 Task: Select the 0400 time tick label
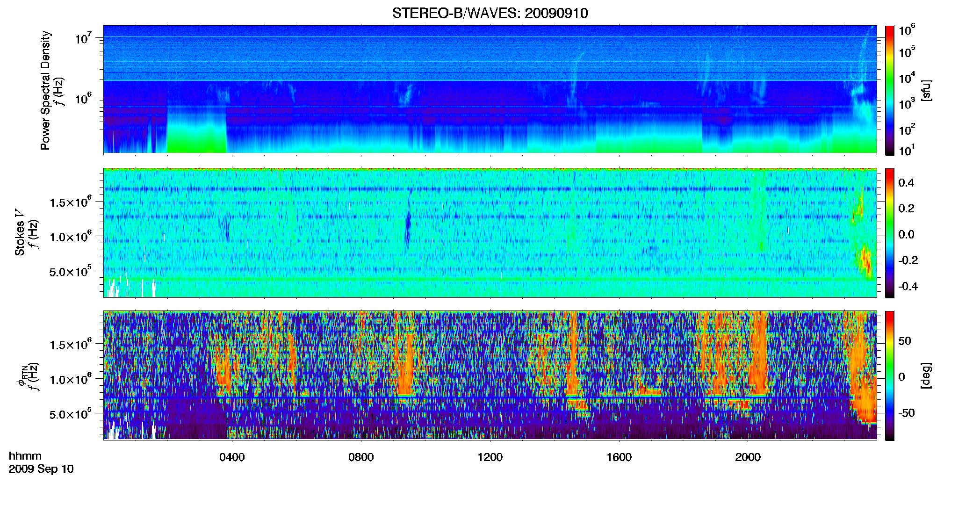click(x=232, y=457)
